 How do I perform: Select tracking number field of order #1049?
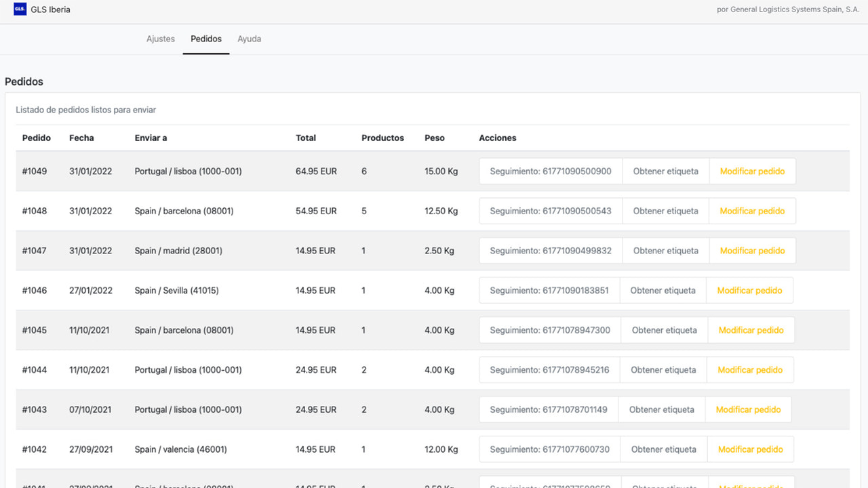(550, 171)
